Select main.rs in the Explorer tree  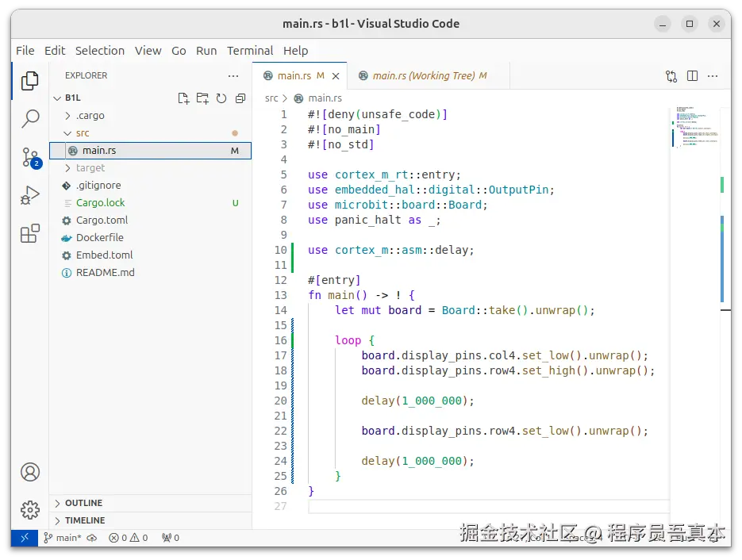pos(151,151)
